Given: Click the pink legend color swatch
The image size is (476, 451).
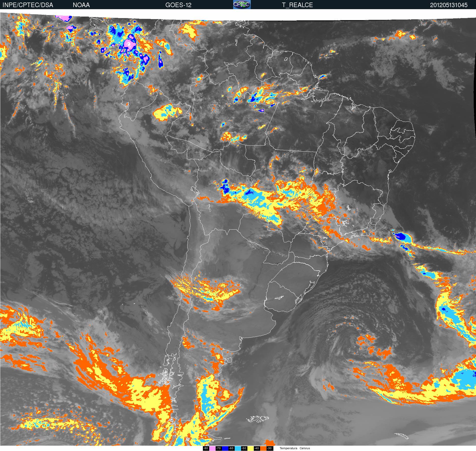Looking at the screenshot, I should pos(212,448).
